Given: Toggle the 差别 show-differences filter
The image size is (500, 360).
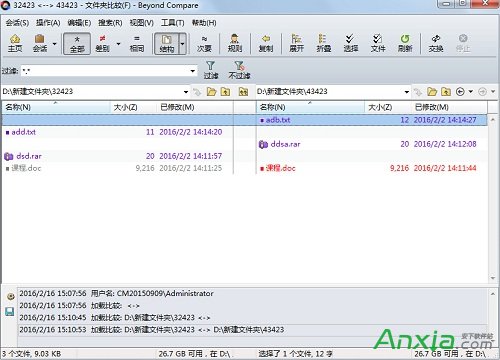Looking at the screenshot, I should point(103,43).
